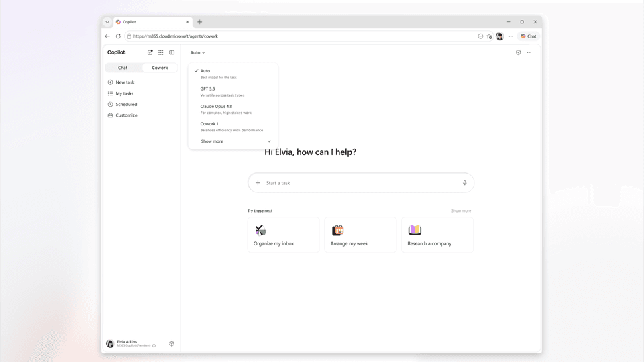Refresh the browser page
This screenshot has width=644, height=362.
click(x=118, y=36)
